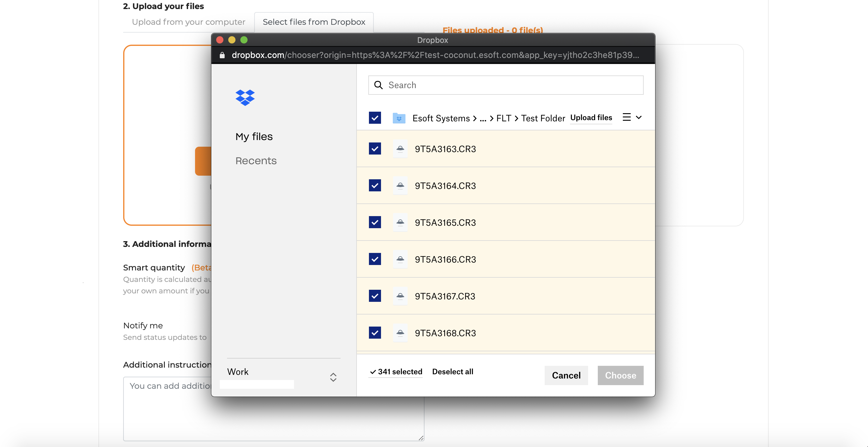Click the Deselect all link

coord(452,372)
